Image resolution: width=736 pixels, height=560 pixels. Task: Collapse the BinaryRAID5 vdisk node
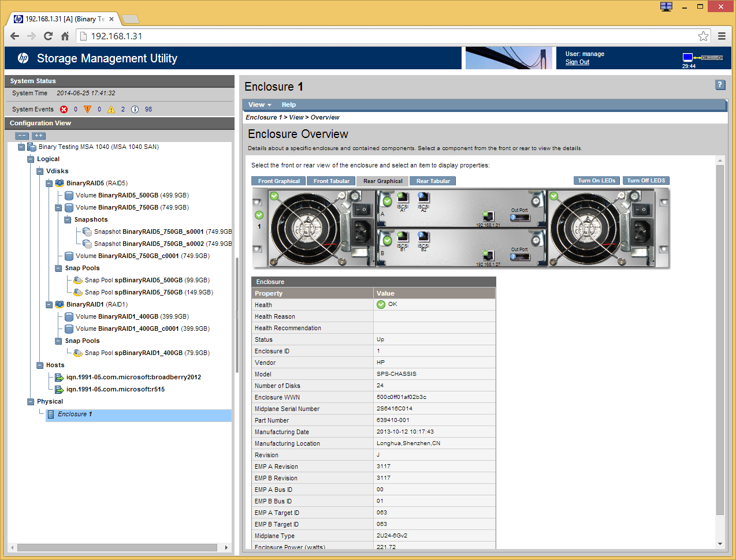pyautogui.click(x=49, y=184)
